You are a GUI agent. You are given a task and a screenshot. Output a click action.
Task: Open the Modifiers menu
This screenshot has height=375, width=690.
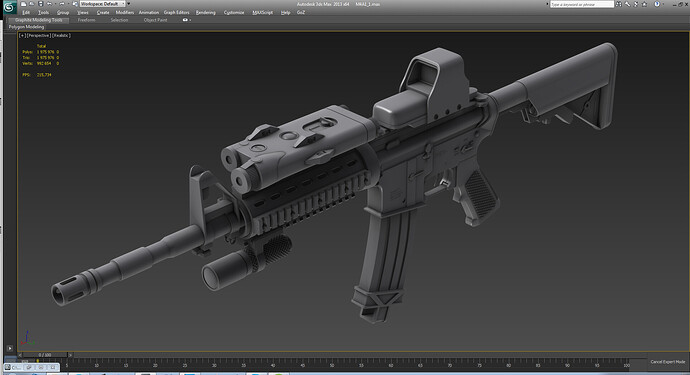tap(125, 12)
